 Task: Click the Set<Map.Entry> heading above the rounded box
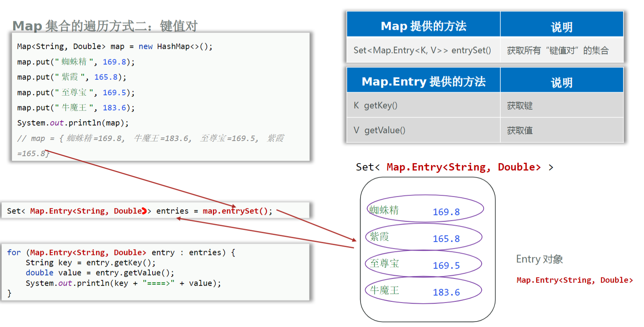pos(454,167)
